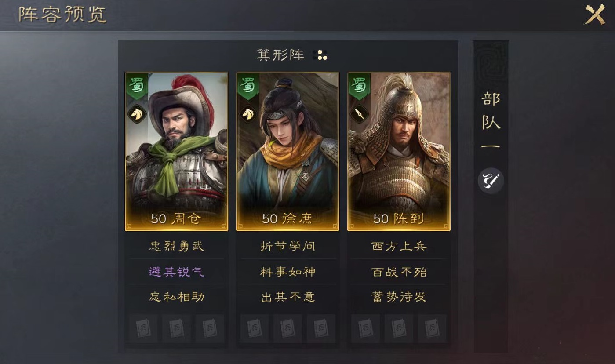
Task: Open the middle 兵书 slot under 徐庶
Action: point(287,328)
